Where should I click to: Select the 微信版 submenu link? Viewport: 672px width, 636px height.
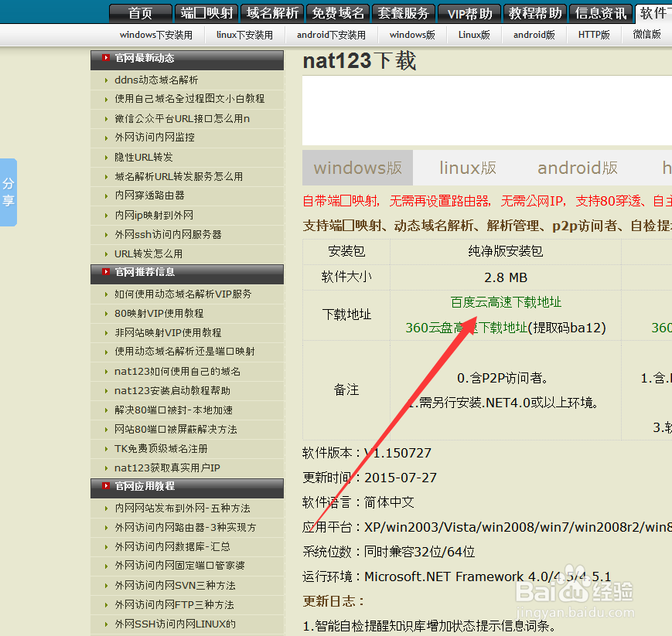tap(646, 34)
